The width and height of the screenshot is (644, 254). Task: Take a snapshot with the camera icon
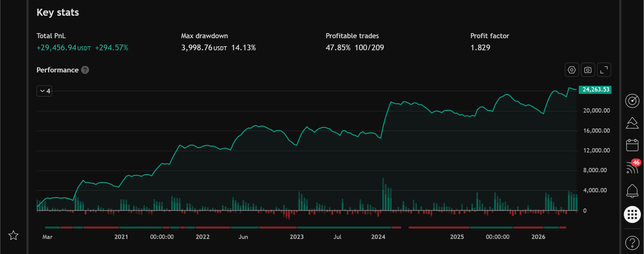[588, 70]
